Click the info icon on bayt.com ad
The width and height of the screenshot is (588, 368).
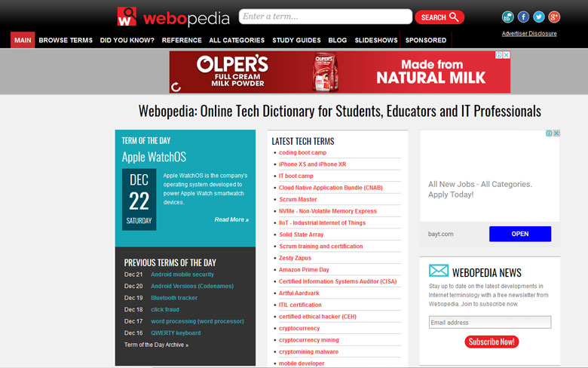549,133
